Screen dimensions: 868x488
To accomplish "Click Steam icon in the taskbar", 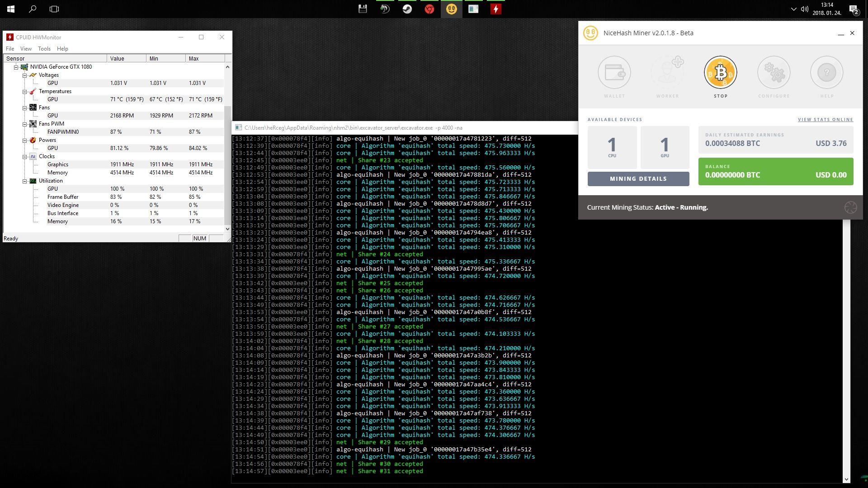I will (x=407, y=9).
